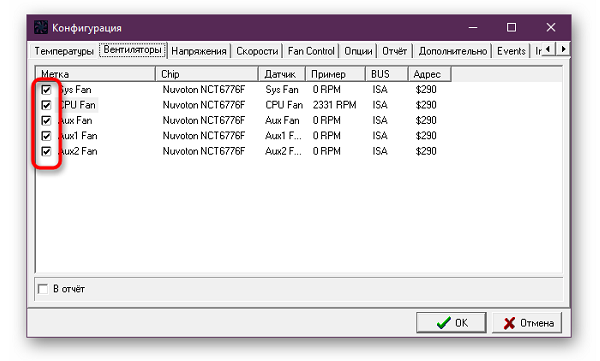Click $290 address in the Aux Fan row
600x361 pixels.
(x=426, y=121)
